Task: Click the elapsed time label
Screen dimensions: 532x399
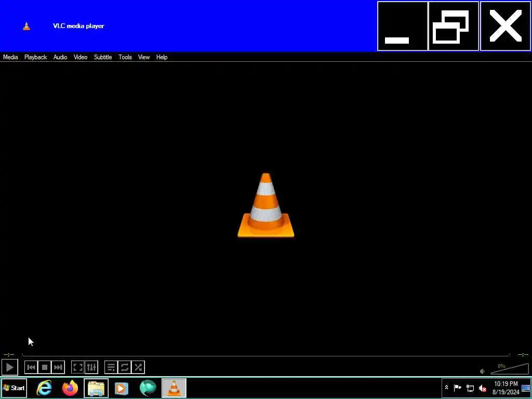Action: coord(9,355)
